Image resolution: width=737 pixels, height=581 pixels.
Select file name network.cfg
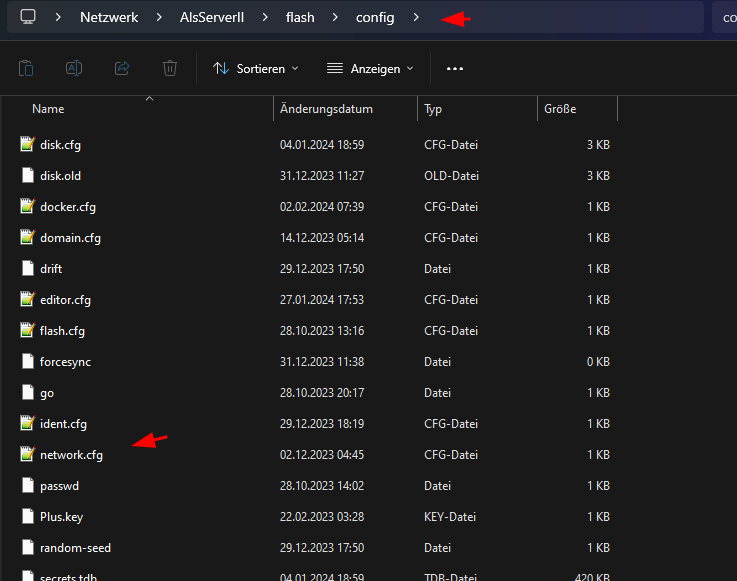click(71, 455)
